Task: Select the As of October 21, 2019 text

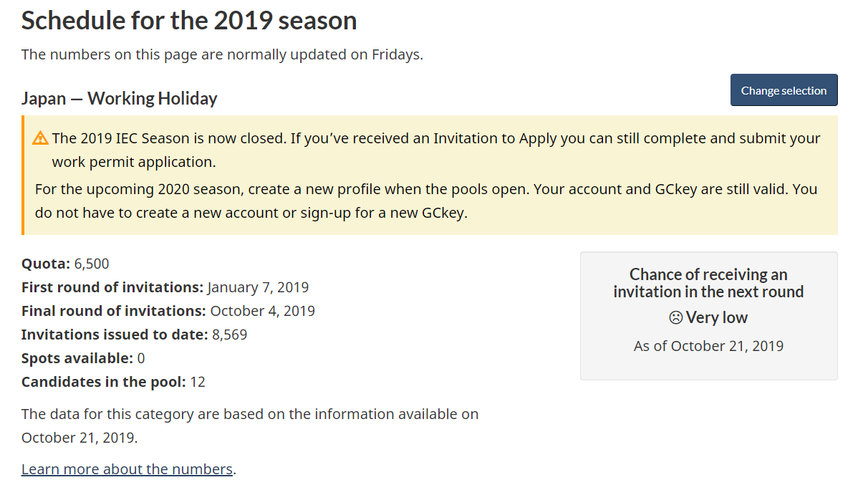Action: (708, 346)
